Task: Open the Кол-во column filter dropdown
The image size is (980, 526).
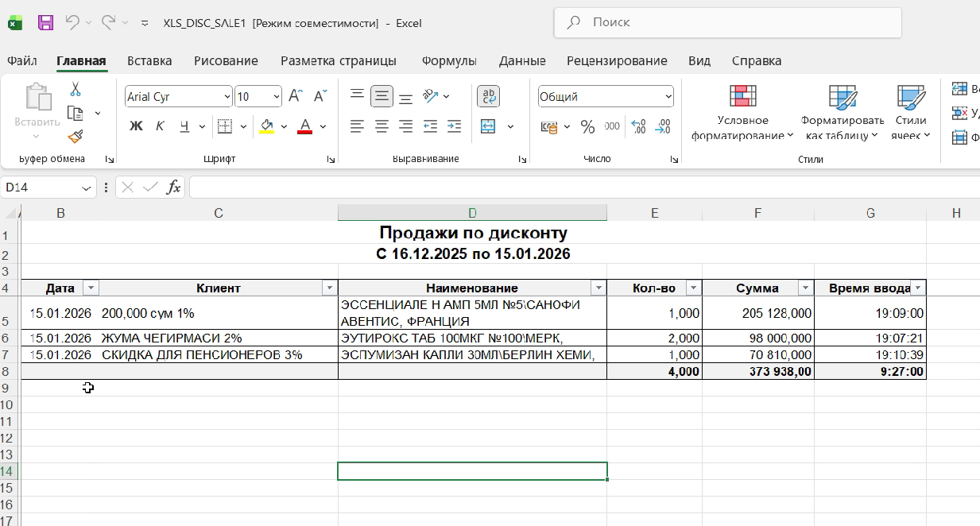Action: click(693, 288)
